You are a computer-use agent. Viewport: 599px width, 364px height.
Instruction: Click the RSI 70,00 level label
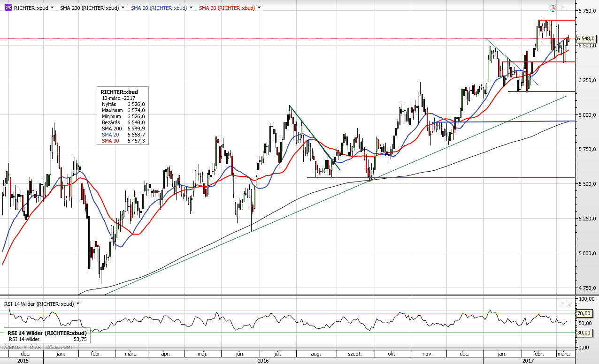(x=584, y=313)
